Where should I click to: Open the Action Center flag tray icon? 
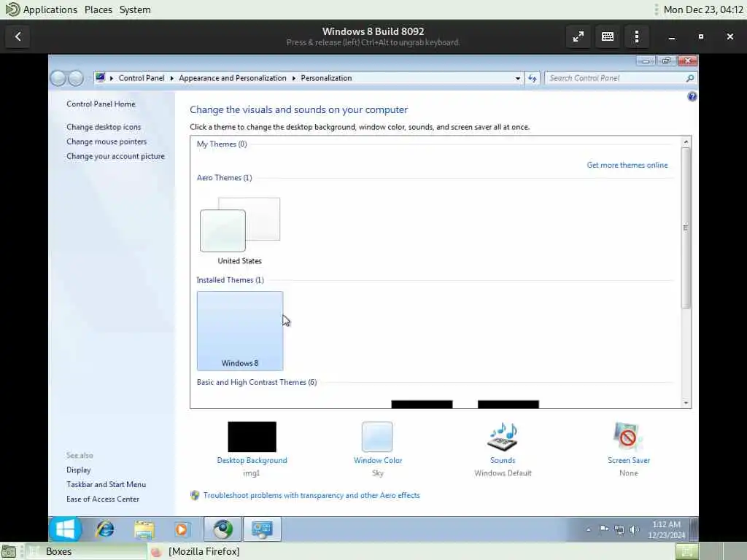[603, 529]
